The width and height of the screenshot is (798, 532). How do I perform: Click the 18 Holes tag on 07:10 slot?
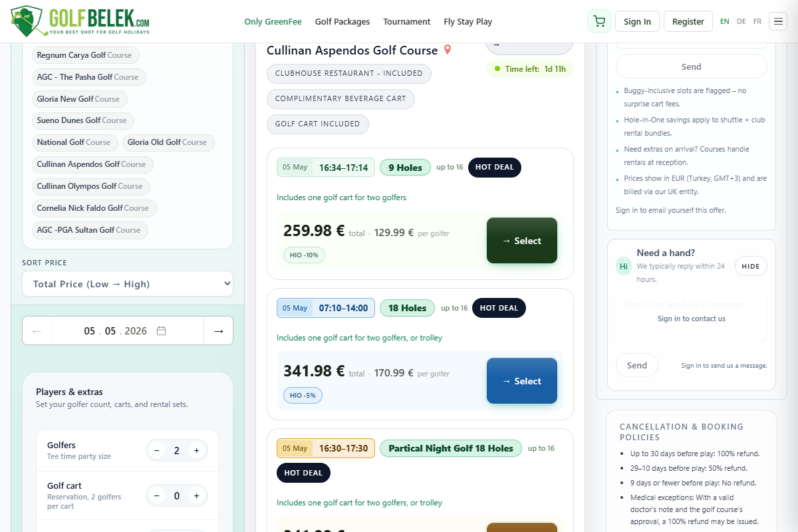click(x=407, y=308)
